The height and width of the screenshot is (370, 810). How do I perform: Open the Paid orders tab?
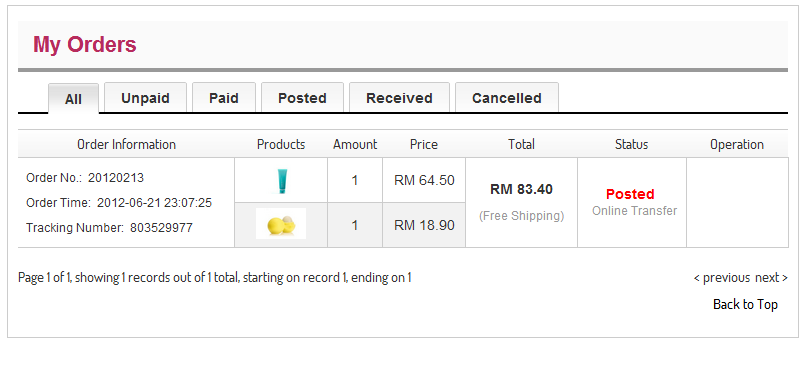click(x=224, y=98)
